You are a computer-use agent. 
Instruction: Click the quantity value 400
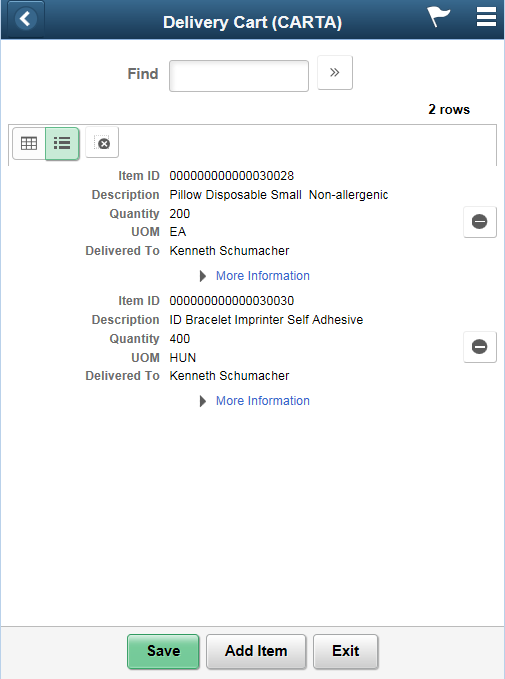(x=180, y=339)
